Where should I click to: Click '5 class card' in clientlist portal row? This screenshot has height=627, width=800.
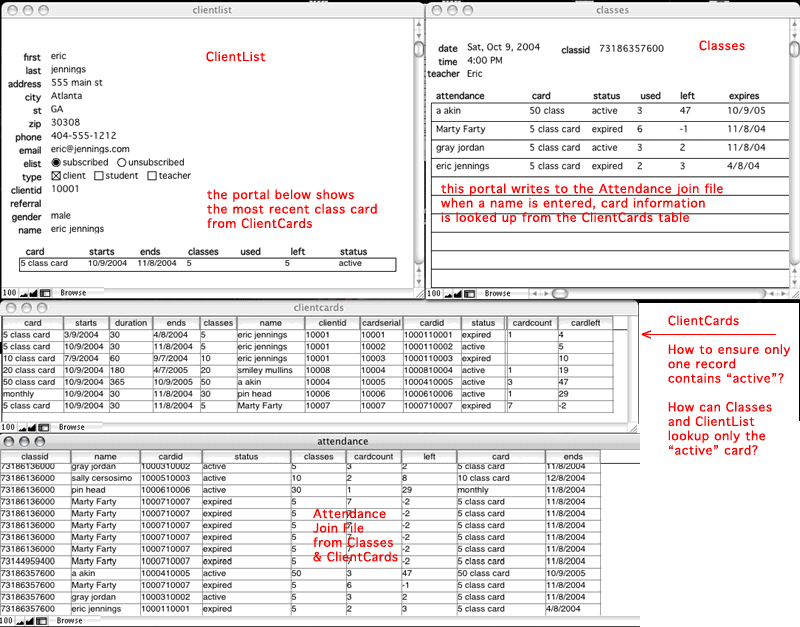click(x=44, y=263)
